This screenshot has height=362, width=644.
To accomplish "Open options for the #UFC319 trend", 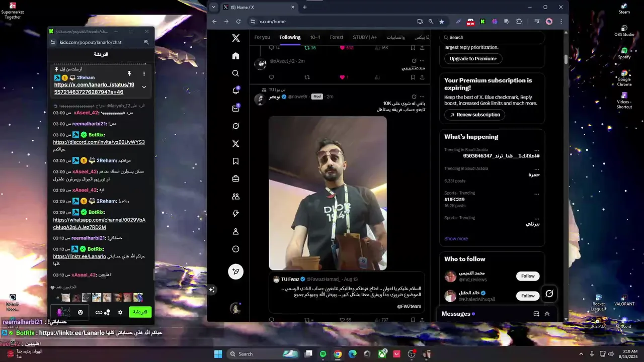I will tap(537, 194).
